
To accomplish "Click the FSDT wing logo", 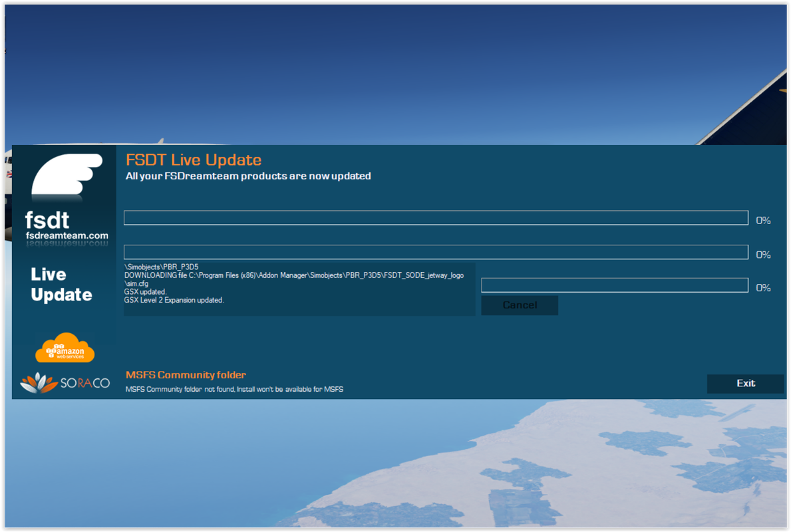I will (67, 174).
